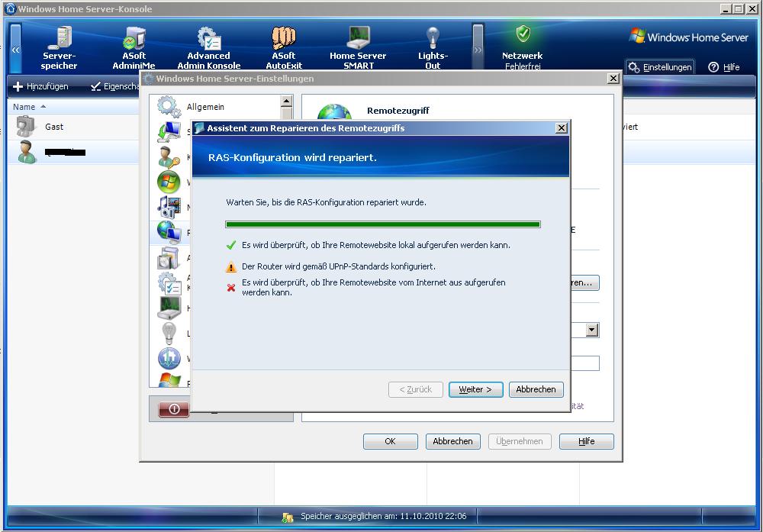This screenshot has height=532, width=763.
Task: Open the Advanced Admin Konsole tab
Action: tap(209, 47)
